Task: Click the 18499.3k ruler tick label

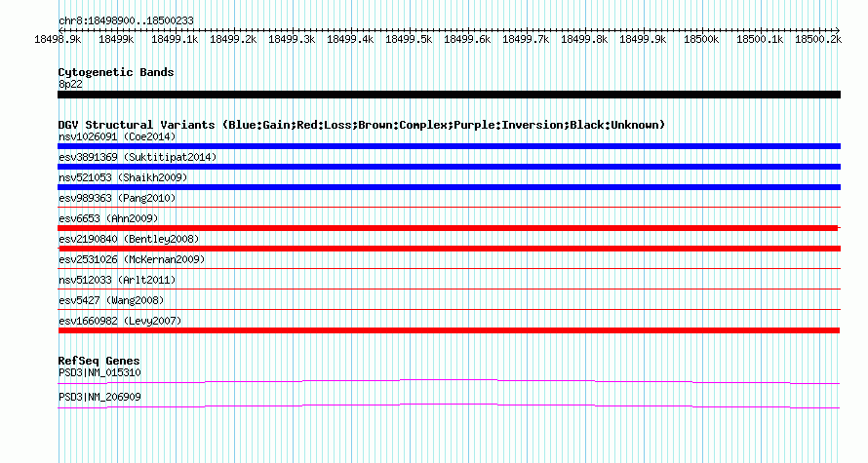Action: point(292,39)
